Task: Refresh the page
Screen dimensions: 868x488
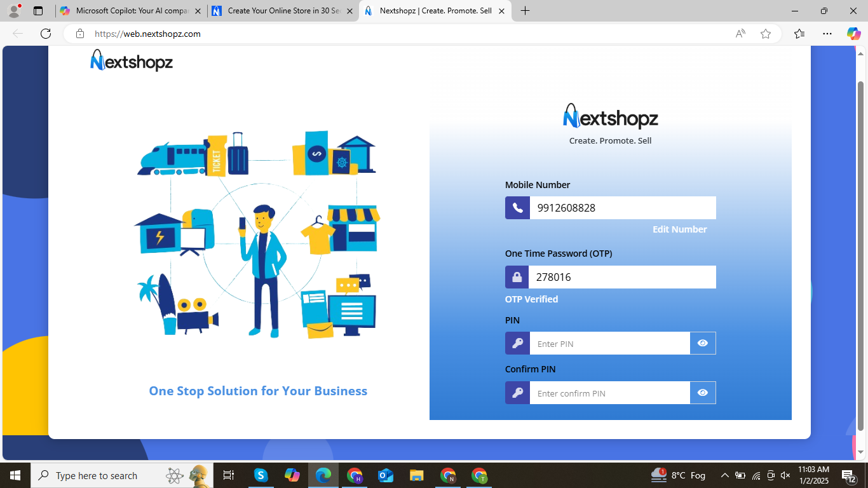Action: 46,34
